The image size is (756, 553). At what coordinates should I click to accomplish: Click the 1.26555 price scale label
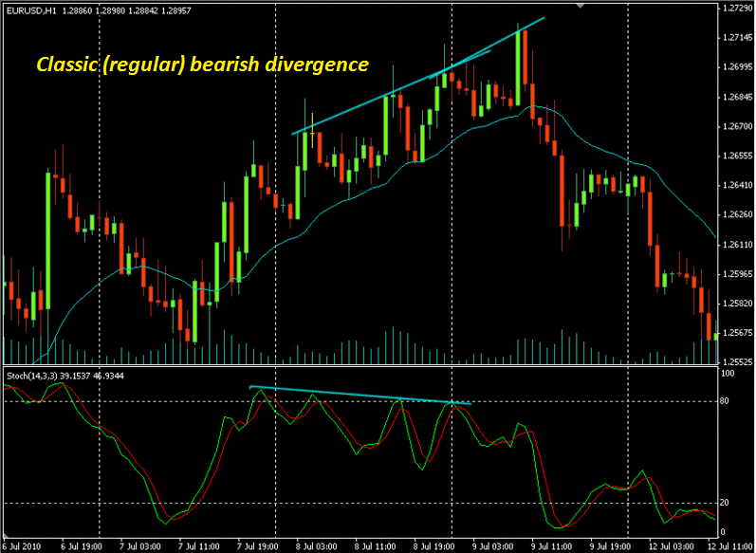[737, 157]
